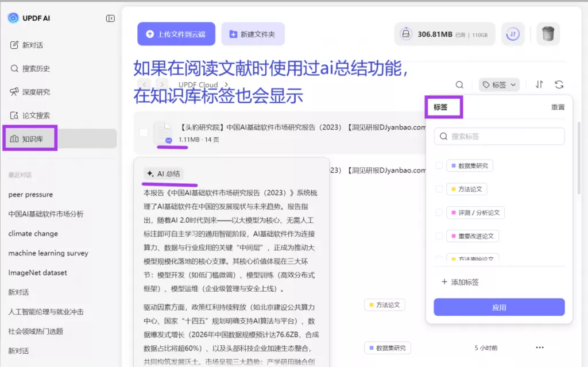Click the 搜索标签 input field
Image resolution: width=588 pixels, height=367 pixels.
click(x=498, y=136)
